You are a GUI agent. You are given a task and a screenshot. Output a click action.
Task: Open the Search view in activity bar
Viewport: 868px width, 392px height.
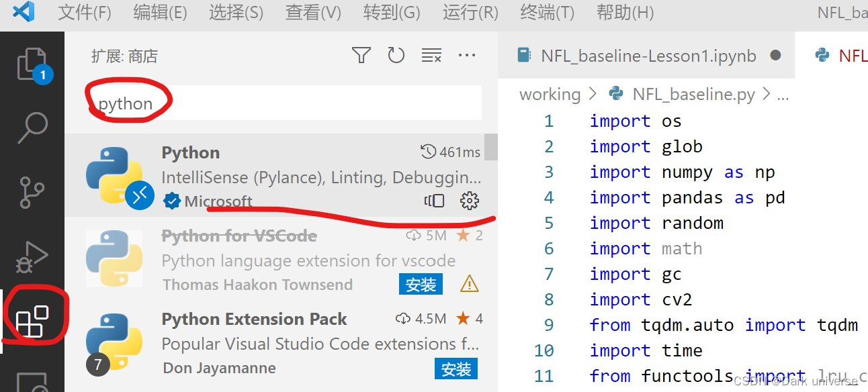coord(32,128)
